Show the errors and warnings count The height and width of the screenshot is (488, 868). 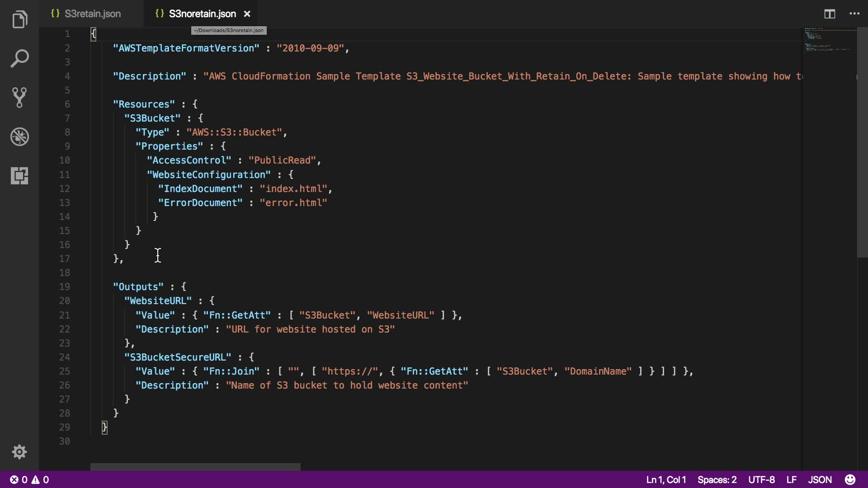(x=30, y=479)
